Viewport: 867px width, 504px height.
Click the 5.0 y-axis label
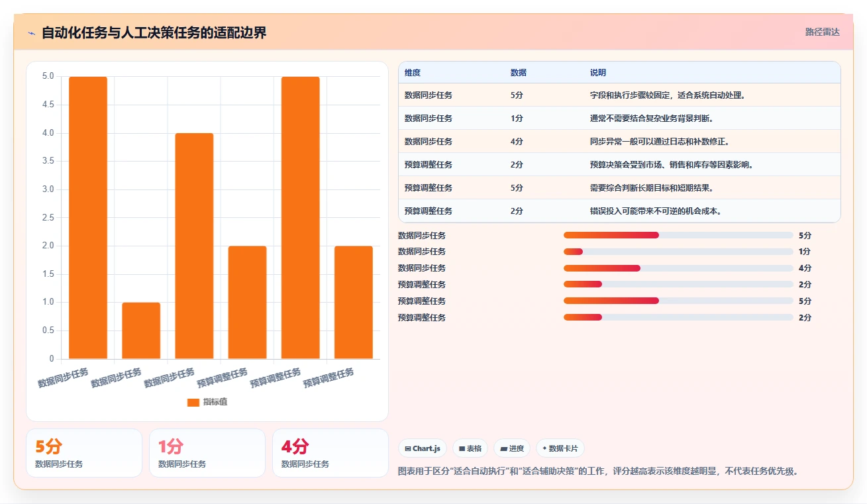pyautogui.click(x=48, y=76)
